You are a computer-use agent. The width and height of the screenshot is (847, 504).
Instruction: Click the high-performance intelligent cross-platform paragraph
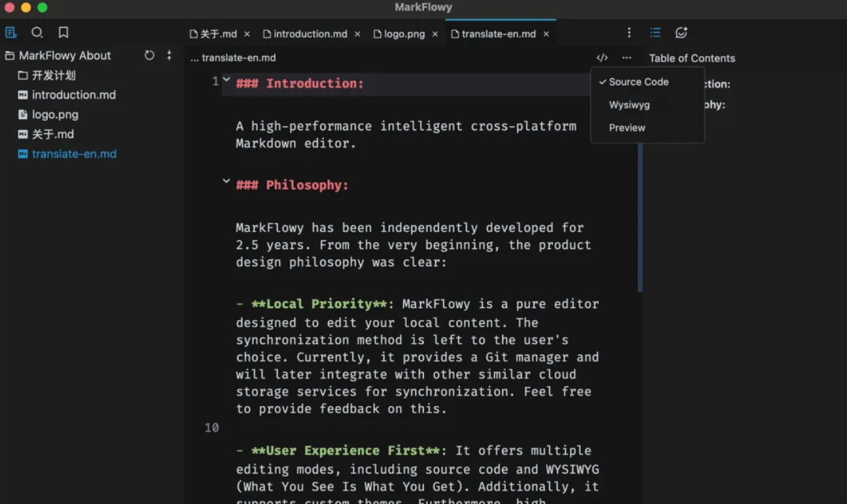click(406, 135)
